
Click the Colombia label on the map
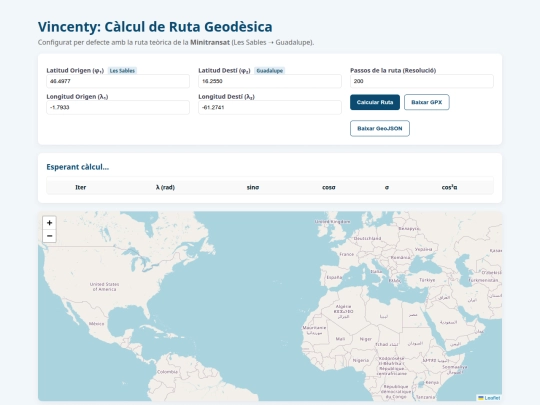click(167, 372)
